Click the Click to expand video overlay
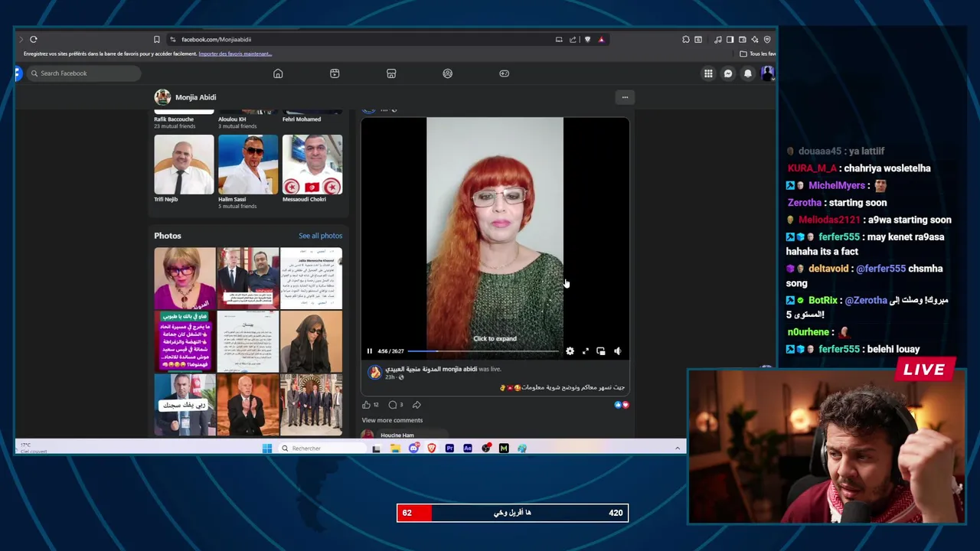 [x=495, y=338]
